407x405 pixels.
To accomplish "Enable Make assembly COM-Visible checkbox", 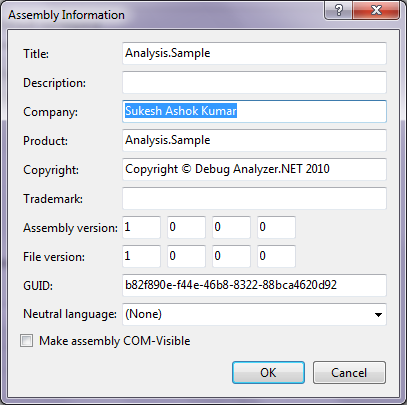I will (26, 341).
